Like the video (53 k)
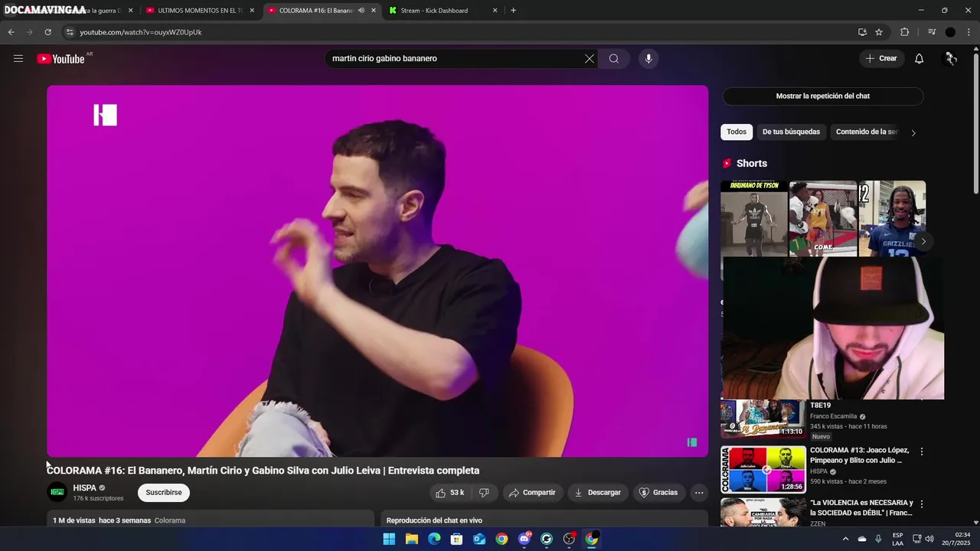This screenshot has width=980, height=551. (x=449, y=493)
